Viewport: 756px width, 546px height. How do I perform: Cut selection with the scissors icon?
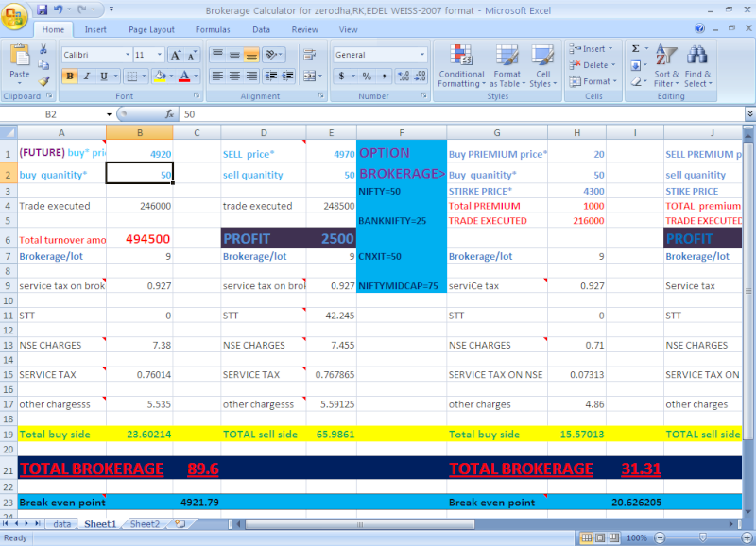[43, 49]
